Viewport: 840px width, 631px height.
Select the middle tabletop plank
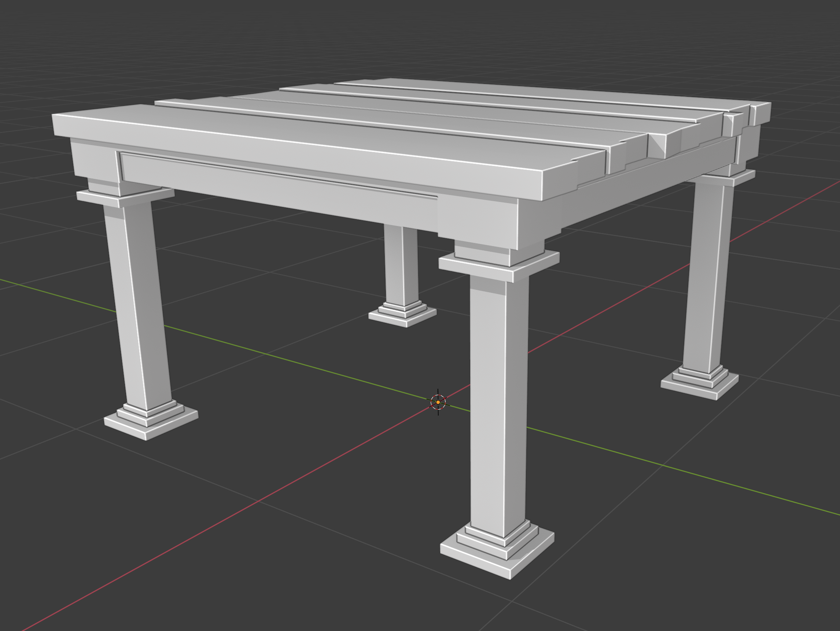(456, 112)
